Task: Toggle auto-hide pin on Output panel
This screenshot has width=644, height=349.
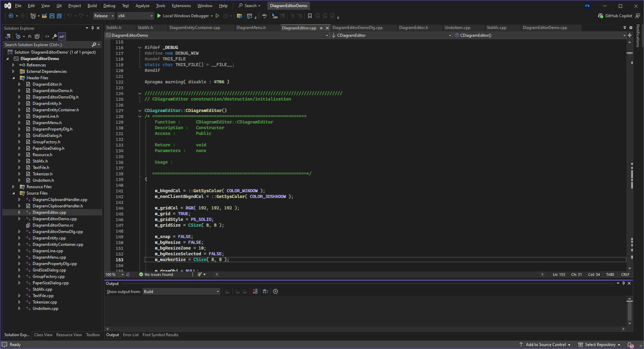Action: pos(623,283)
